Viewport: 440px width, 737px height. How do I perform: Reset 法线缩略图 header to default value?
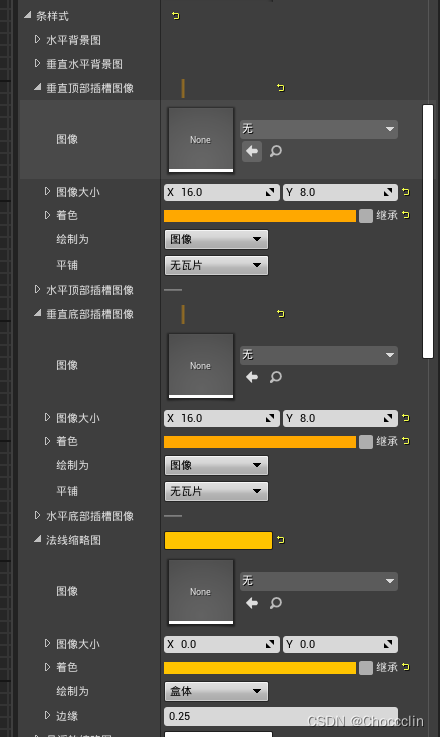[281, 540]
